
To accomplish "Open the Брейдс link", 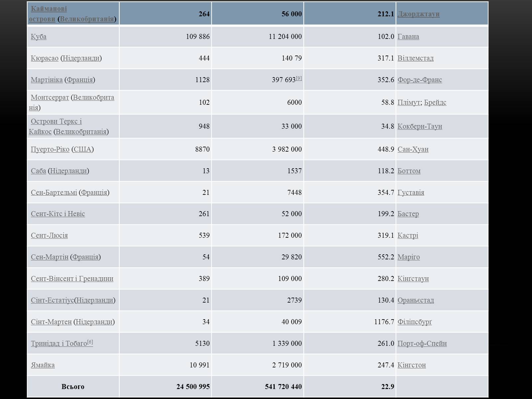I will click(435, 102).
